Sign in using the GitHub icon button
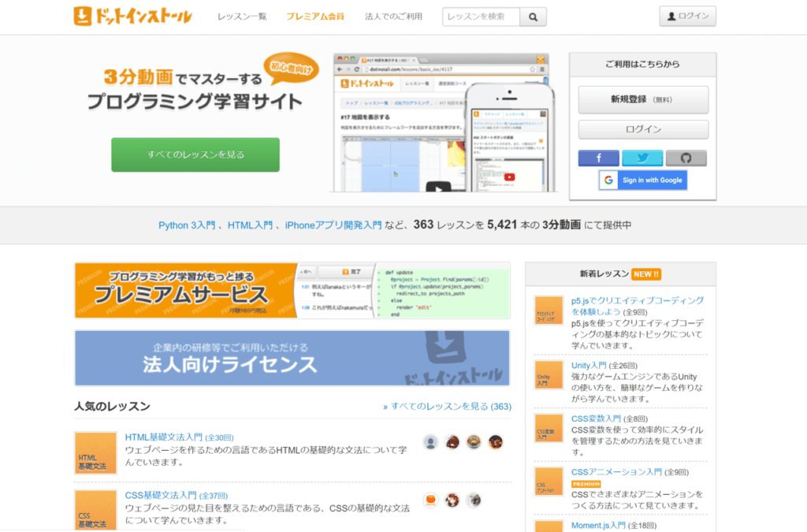 click(686, 158)
